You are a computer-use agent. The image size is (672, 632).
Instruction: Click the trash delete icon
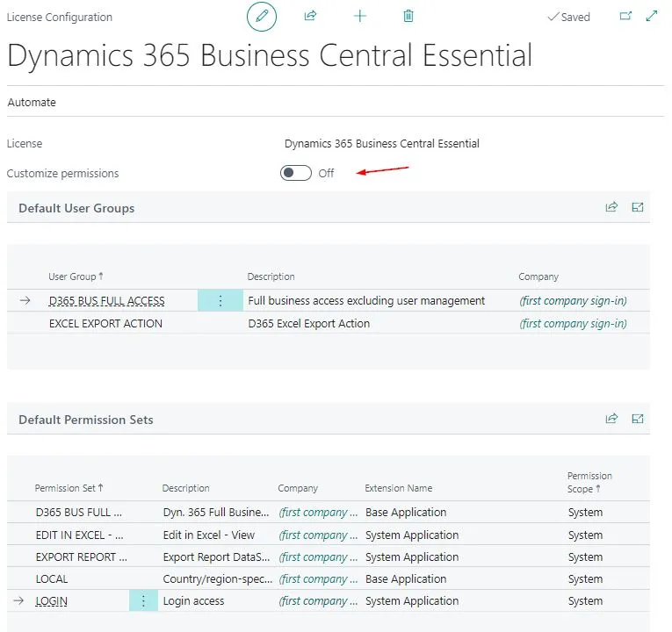click(x=408, y=17)
